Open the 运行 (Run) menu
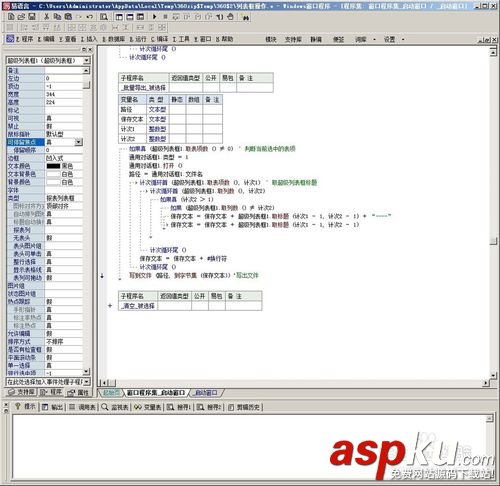The width and height of the screenshot is (500, 486). point(138,39)
